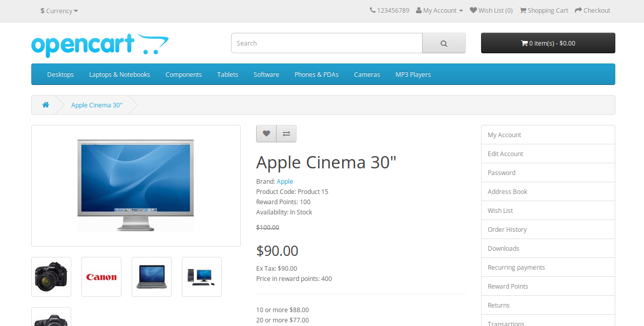Select Phones & PDAs from the navigation

click(316, 74)
